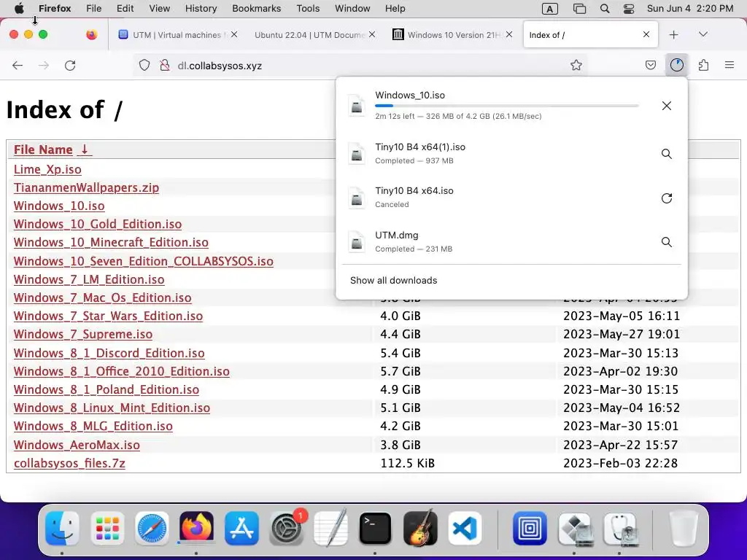The width and height of the screenshot is (747, 560).
Task: Show Tiny10 B4 x64(1).iso in Finder
Action: 667,154
